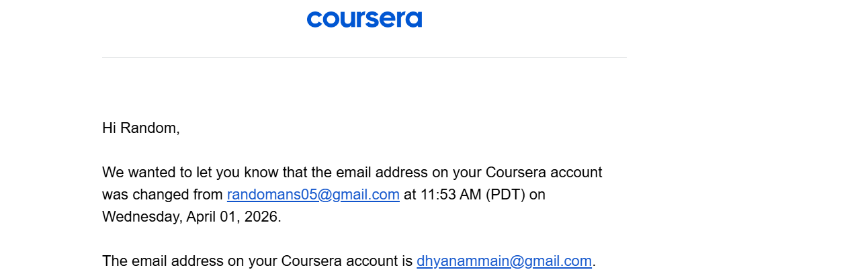Click the word "at" after the old email link

click(x=410, y=195)
